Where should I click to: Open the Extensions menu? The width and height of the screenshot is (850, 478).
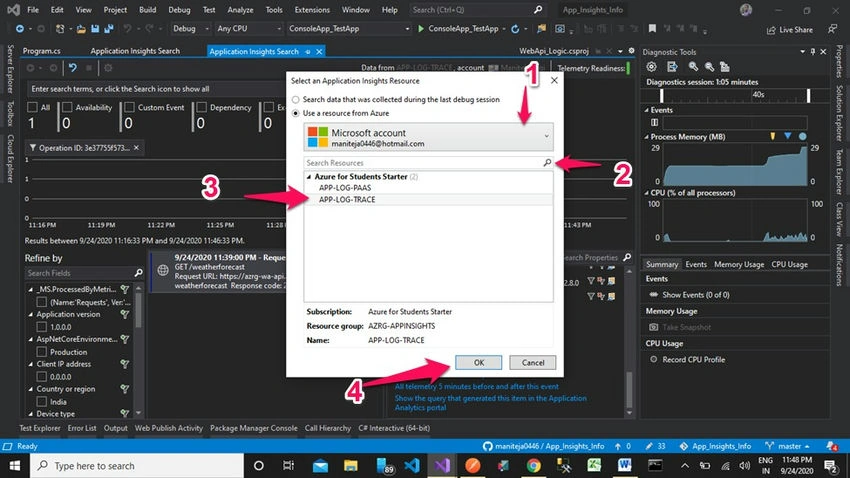(312, 10)
